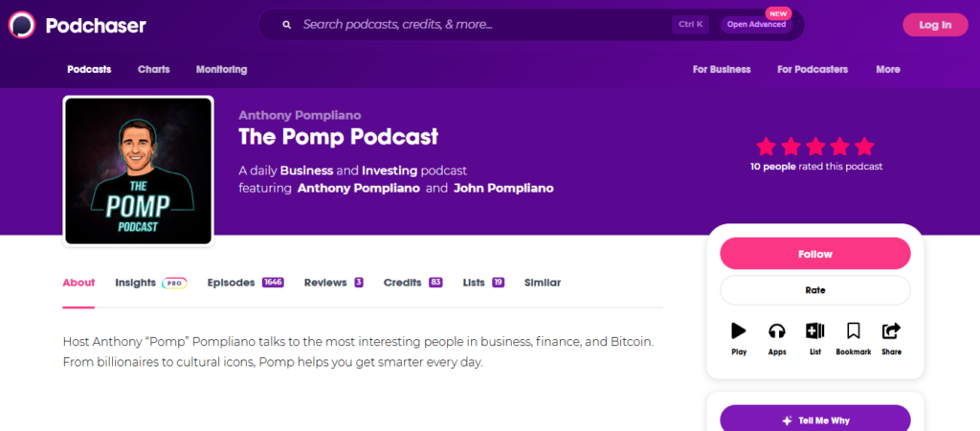This screenshot has width=980, height=431.
Task: Click the fifth rating star
Action: [864, 147]
